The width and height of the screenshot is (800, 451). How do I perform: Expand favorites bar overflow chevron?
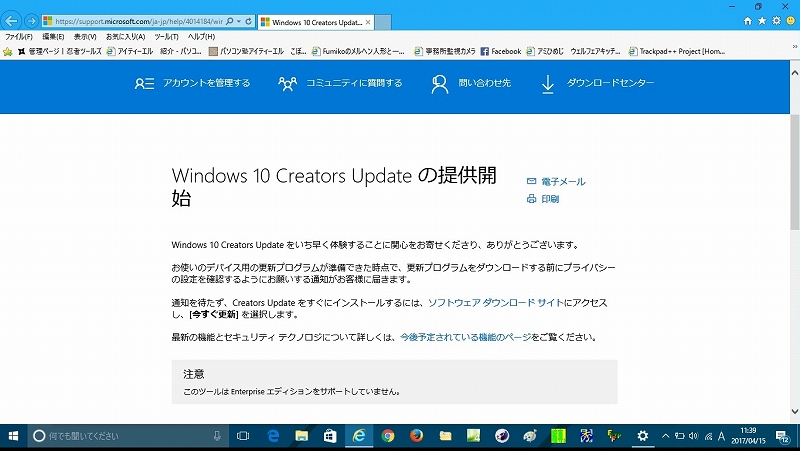[794, 47]
